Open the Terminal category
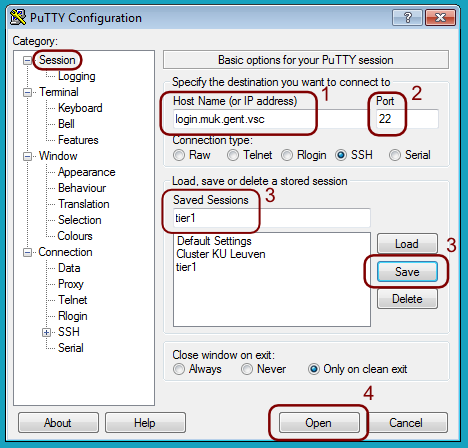This screenshot has width=468, height=448. [x=59, y=92]
